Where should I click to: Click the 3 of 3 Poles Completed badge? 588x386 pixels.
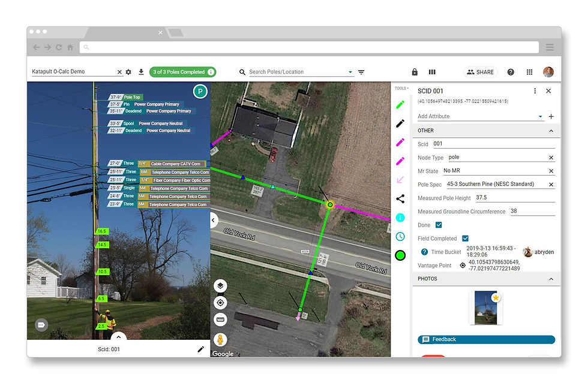point(182,72)
